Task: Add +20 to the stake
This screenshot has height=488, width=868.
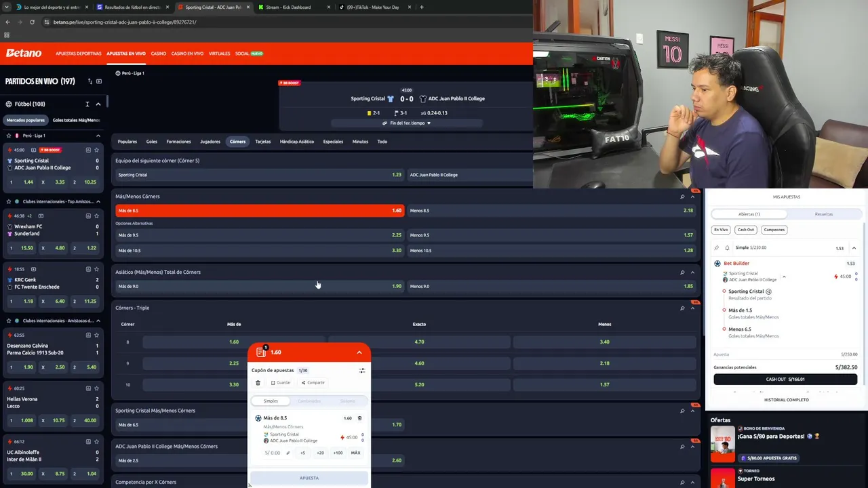Action: point(320,453)
